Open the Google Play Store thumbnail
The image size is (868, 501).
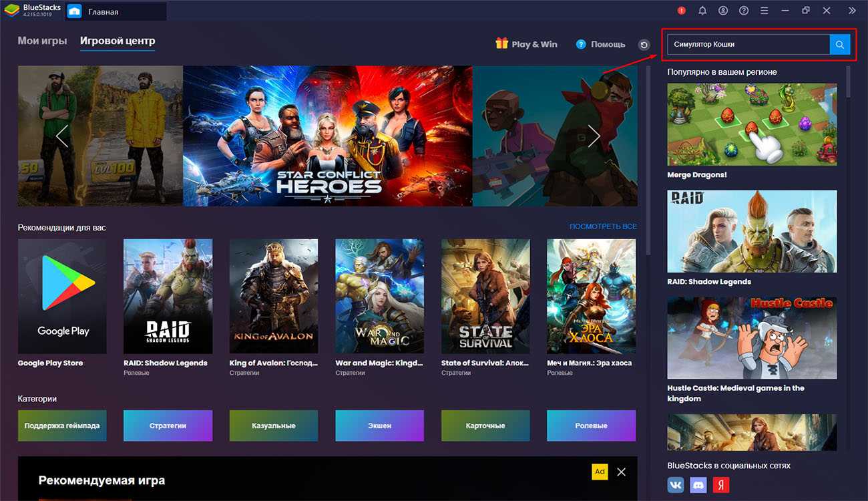62,297
